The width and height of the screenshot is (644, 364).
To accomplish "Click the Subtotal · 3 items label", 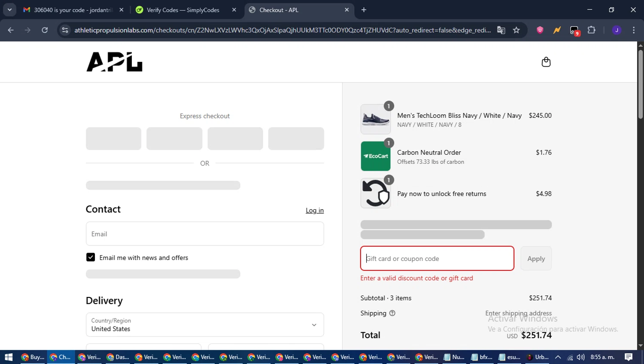I will tap(386, 298).
